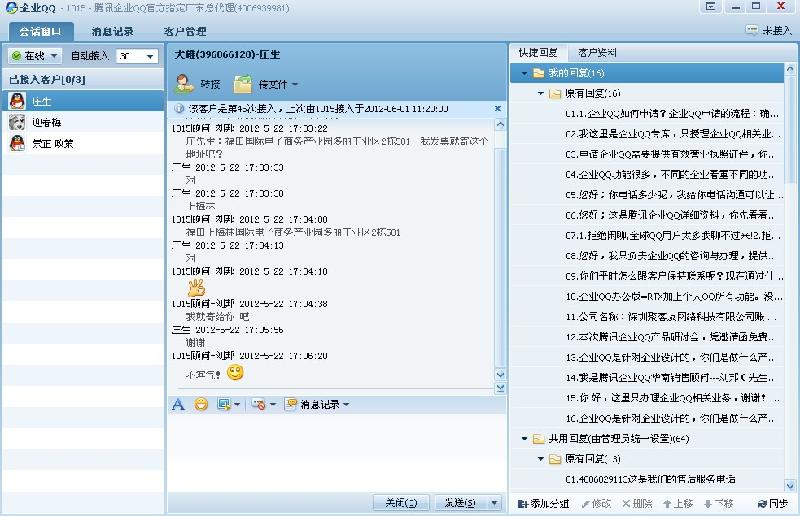The height and width of the screenshot is (516, 800).
Task: Open the 在线 online status dropdown
Action: pyautogui.click(x=54, y=56)
